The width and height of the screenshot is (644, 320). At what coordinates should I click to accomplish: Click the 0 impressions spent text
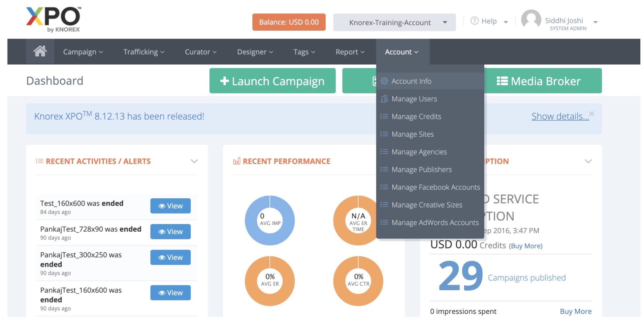tap(463, 311)
